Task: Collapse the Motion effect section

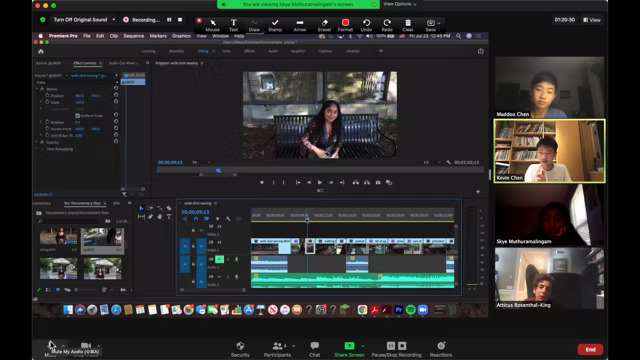Action: pos(37,89)
